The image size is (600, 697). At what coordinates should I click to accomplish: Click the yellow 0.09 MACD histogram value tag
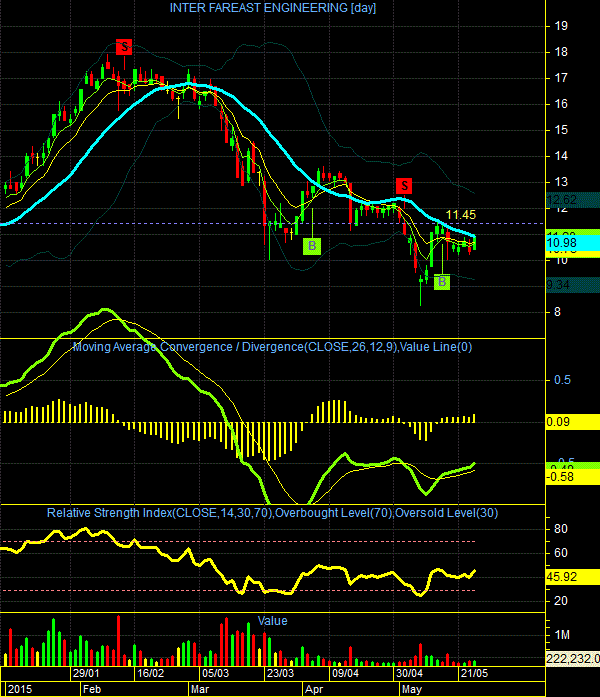point(573,422)
